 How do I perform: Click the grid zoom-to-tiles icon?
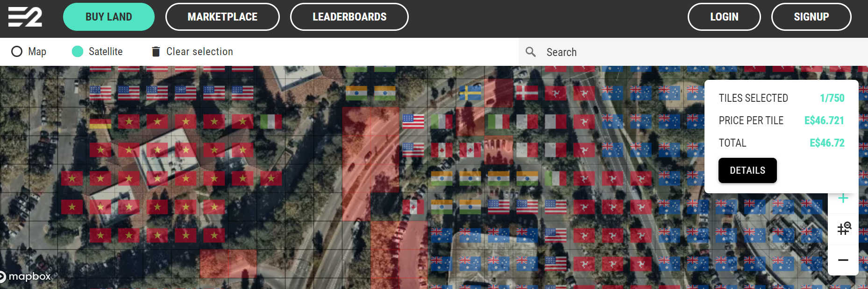pyautogui.click(x=844, y=229)
